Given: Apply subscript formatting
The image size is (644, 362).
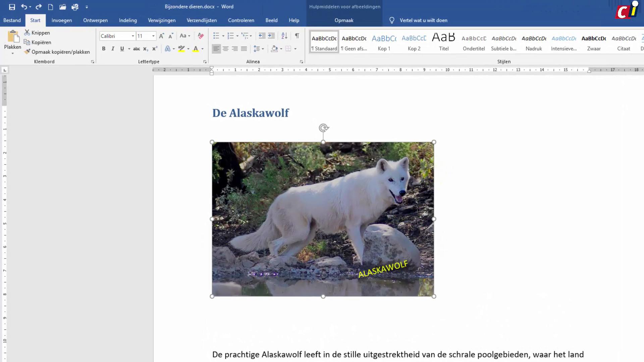Looking at the screenshot, I should pyautogui.click(x=145, y=49).
